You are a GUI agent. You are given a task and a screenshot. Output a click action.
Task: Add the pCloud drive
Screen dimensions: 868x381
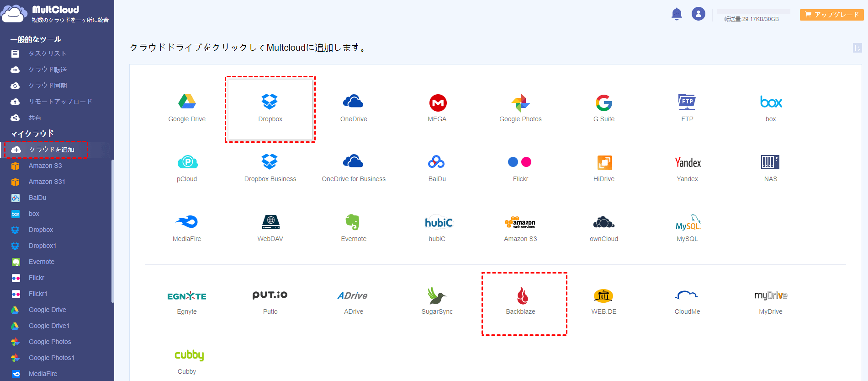pos(187,162)
